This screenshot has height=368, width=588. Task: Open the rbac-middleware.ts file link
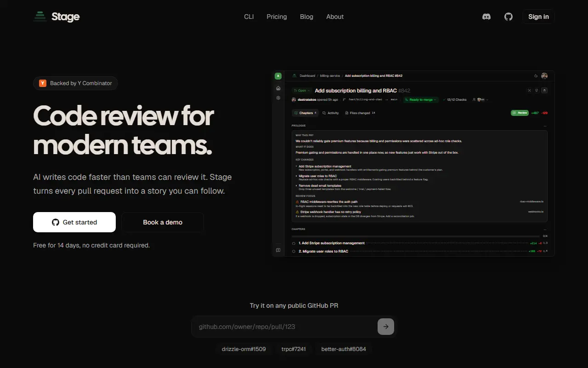(x=531, y=201)
